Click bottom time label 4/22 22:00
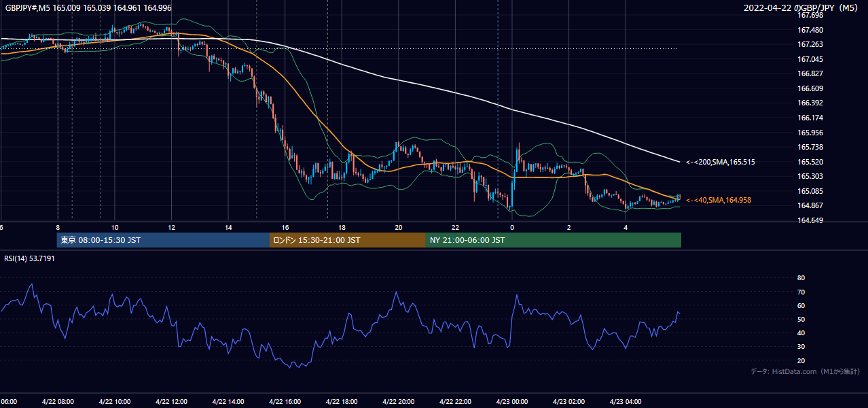The image size is (868, 408). pyautogui.click(x=456, y=401)
